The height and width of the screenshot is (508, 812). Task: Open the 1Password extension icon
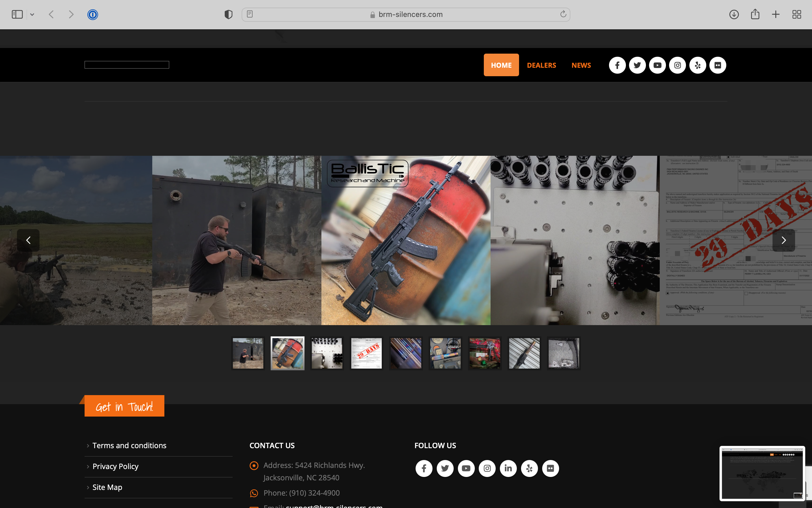[x=92, y=14]
